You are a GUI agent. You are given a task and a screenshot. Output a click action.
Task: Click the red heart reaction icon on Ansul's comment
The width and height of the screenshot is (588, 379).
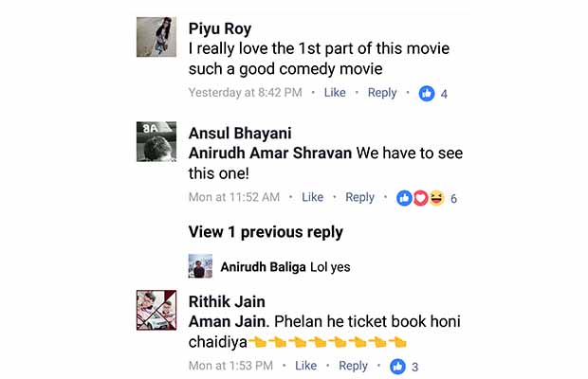[420, 198]
